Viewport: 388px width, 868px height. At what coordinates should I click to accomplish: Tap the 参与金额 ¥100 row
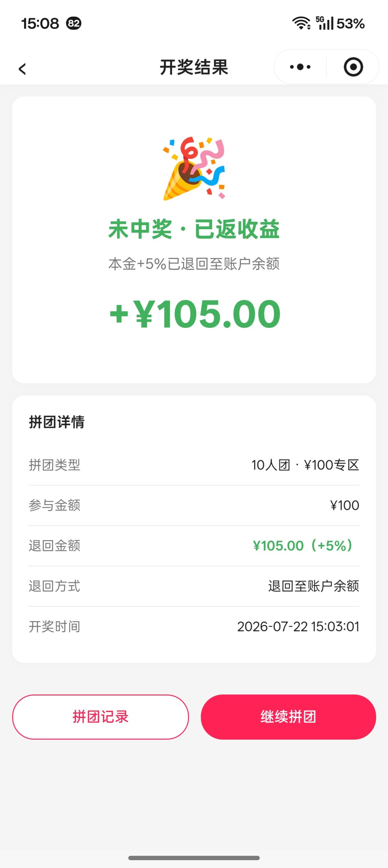194,505
